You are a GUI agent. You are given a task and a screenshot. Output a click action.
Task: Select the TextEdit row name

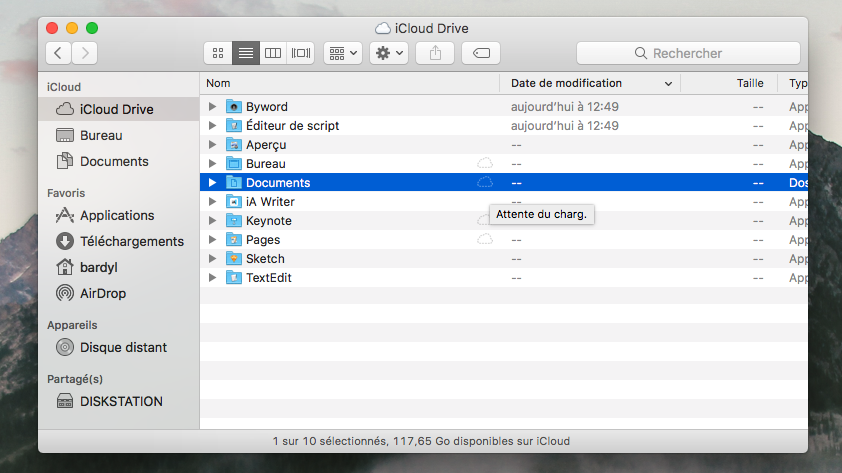(x=268, y=278)
